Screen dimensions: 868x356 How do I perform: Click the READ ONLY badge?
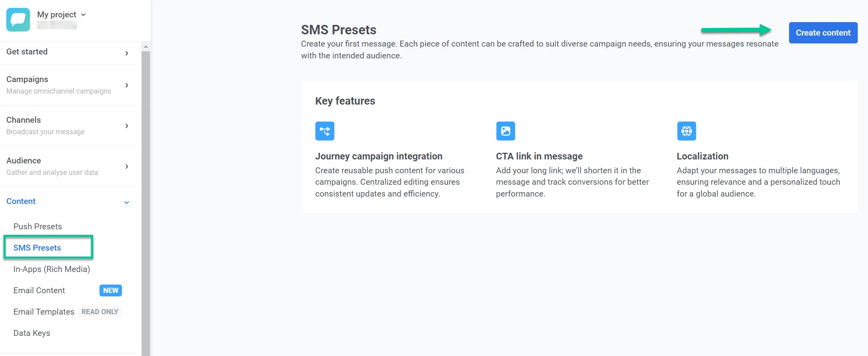100,312
